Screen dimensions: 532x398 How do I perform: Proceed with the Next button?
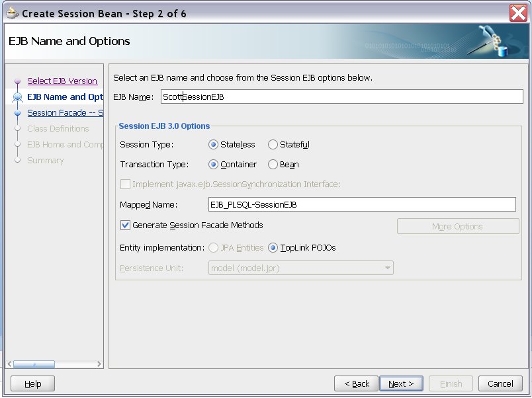pyautogui.click(x=401, y=383)
